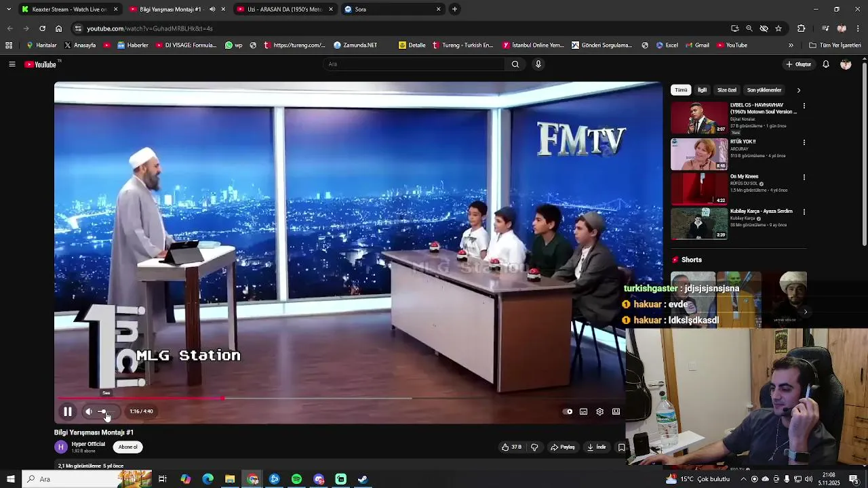The height and width of the screenshot is (488, 868).
Task: Mute the Bilgi Yarışması tab audio icon
Action: (212, 9)
